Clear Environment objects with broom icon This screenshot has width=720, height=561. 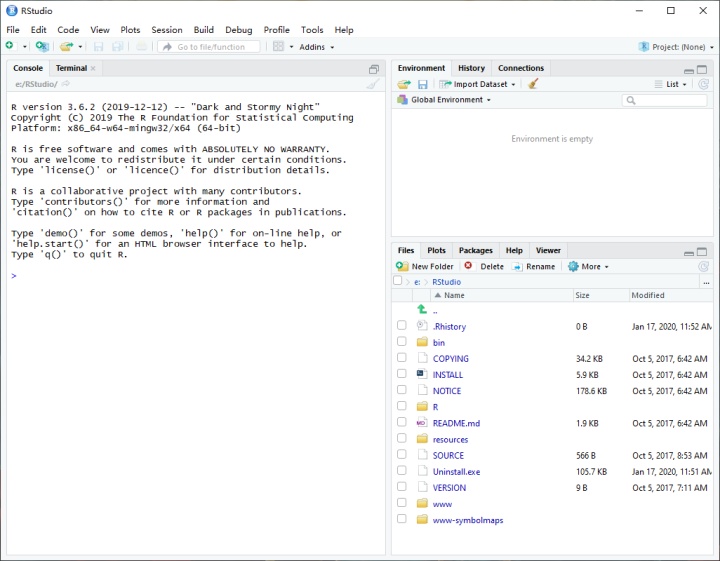533,84
